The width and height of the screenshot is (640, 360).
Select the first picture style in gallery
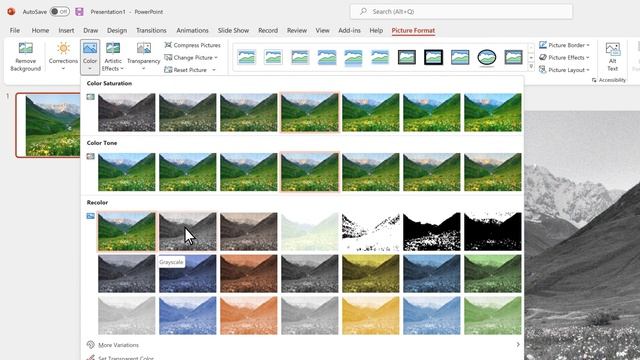(247, 57)
